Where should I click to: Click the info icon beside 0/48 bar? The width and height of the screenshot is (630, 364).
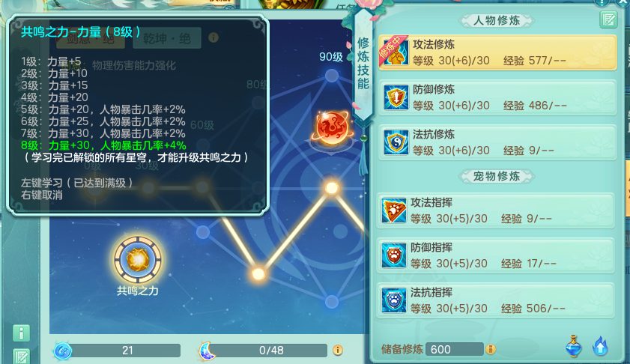click(x=338, y=350)
